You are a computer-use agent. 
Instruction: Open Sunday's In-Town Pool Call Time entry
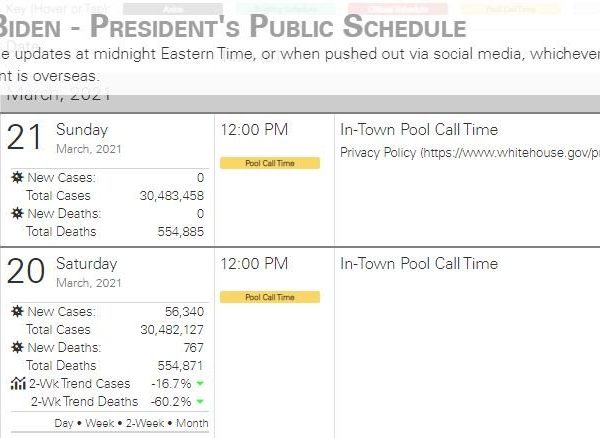coord(418,129)
